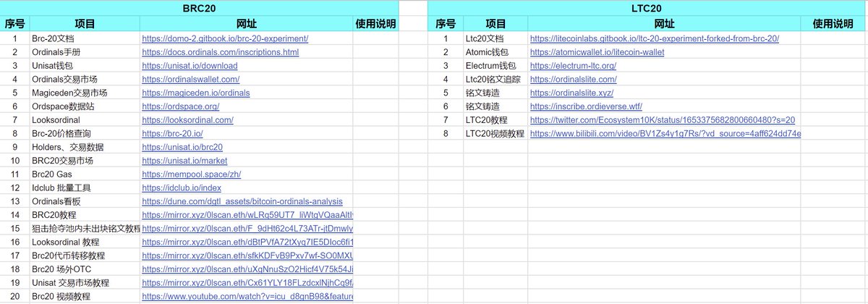Select the BRC20 table 网址 header
The height and width of the screenshot is (304, 868).
coord(247,24)
